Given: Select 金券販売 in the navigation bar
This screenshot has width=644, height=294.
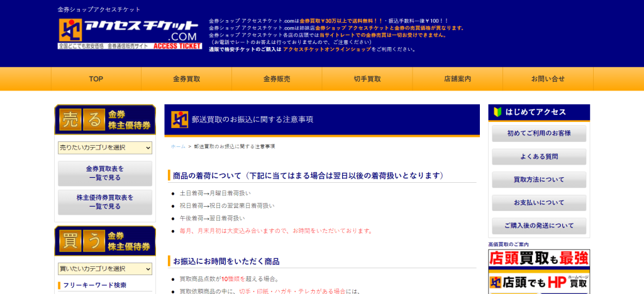Looking at the screenshot, I should click(x=277, y=79).
